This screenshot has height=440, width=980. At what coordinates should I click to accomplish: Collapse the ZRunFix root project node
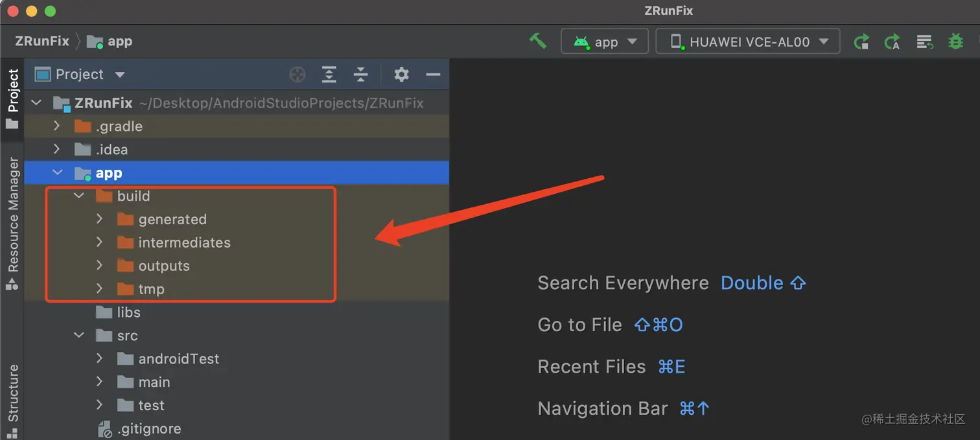coord(36,102)
